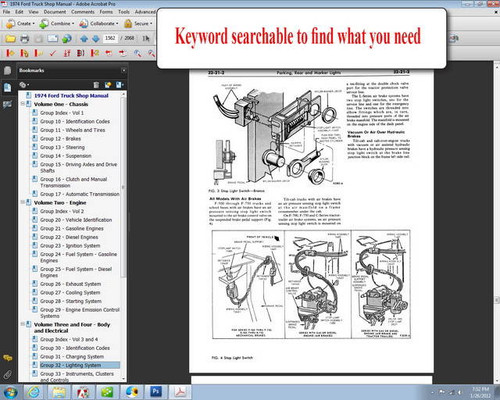The height and width of the screenshot is (400, 500).
Task: Click the red checkmark toolbar icon
Action: [x=53, y=53]
